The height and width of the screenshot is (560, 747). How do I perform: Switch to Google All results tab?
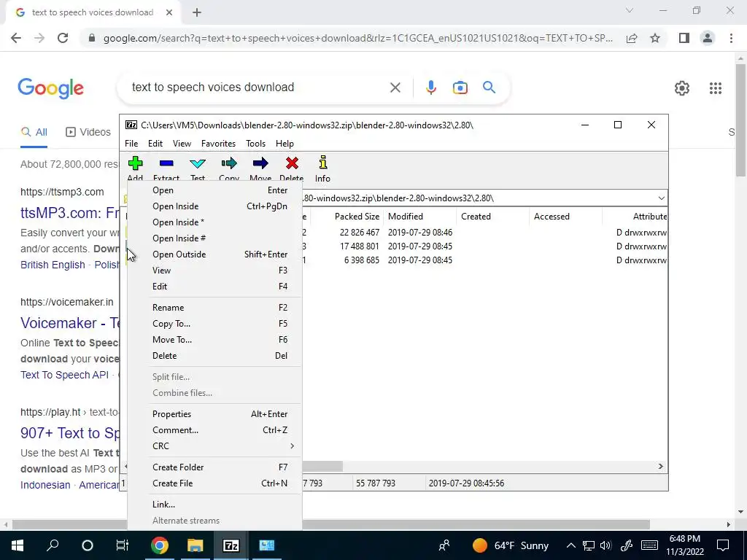(34, 132)
